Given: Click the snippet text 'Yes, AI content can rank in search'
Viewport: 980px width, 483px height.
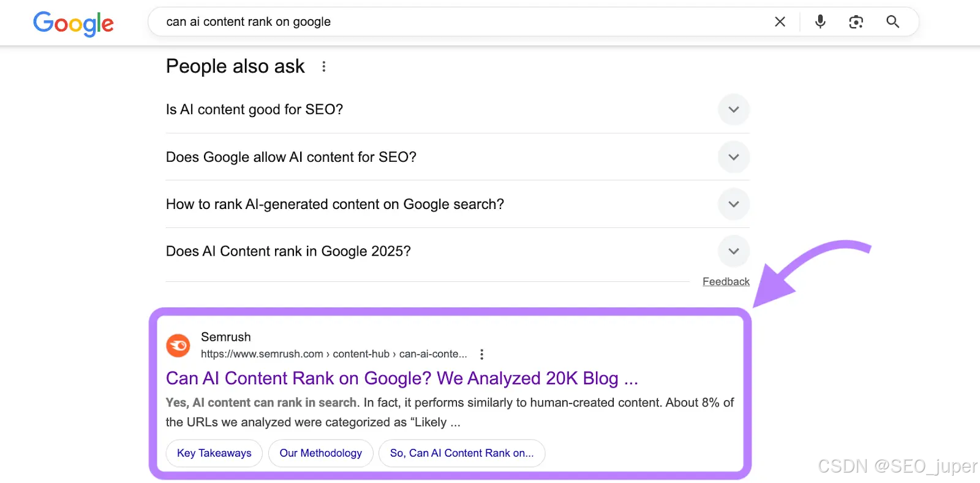Looking at the screenshot, I should pos(262,403).
